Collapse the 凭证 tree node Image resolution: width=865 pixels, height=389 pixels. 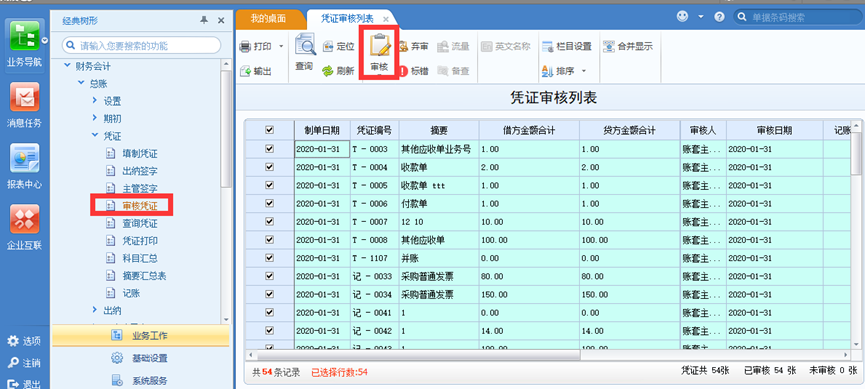coord(94,136)
